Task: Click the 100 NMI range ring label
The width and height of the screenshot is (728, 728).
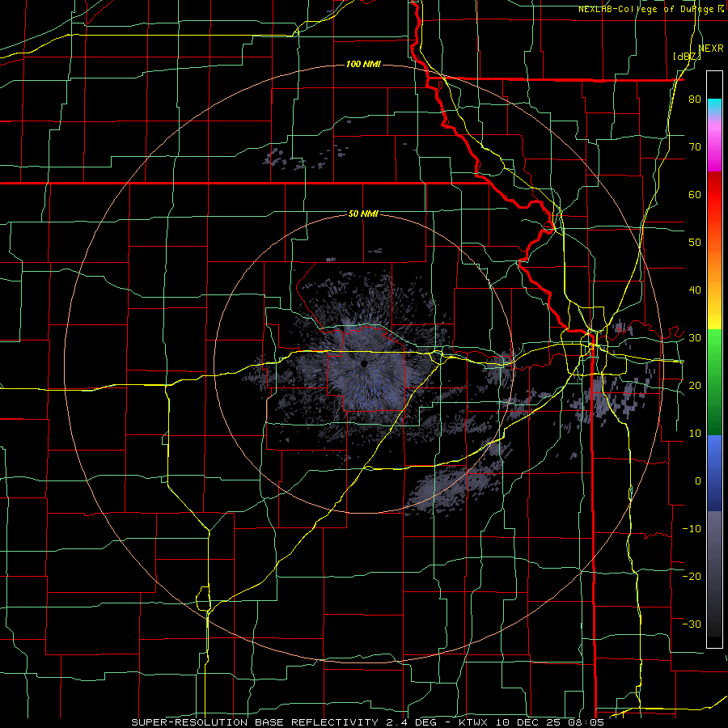Action: tap(363, 64)
